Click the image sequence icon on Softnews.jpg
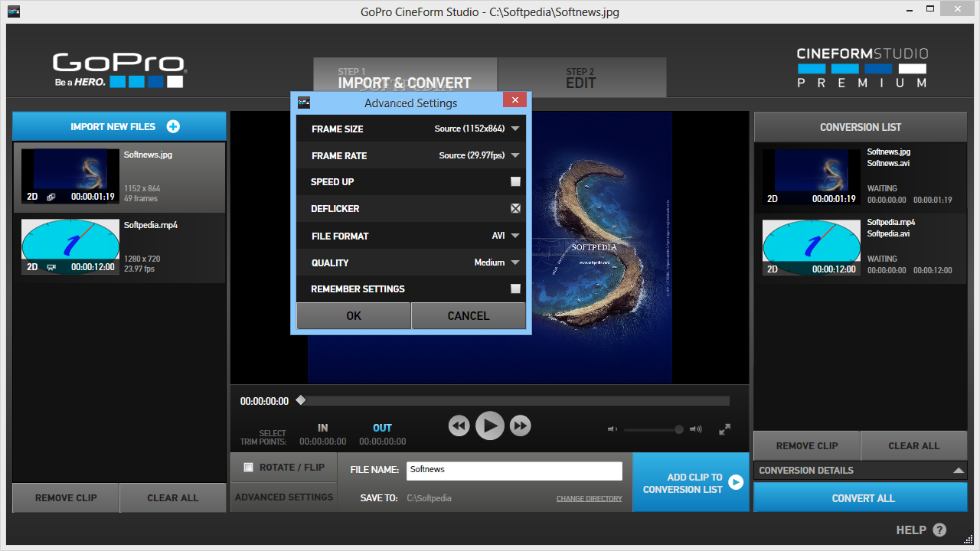This screenshot has width=980, height=551. pos(51,197)
